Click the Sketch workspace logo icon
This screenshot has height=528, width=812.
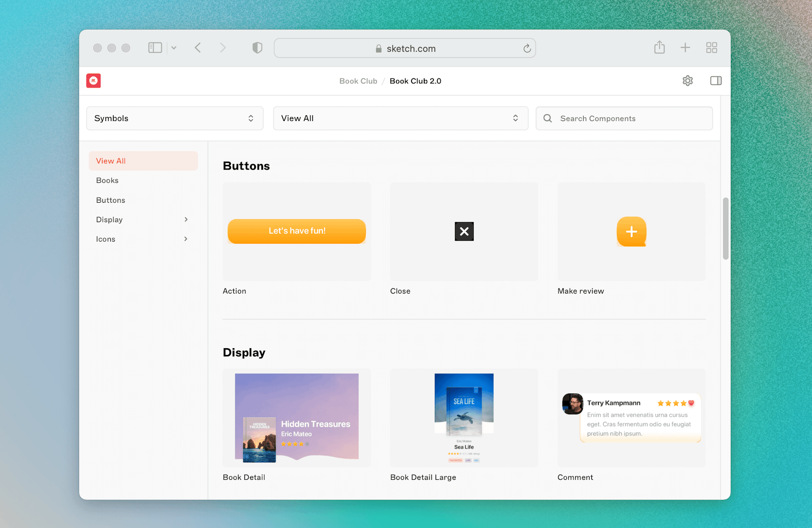(x=93, y=81)
